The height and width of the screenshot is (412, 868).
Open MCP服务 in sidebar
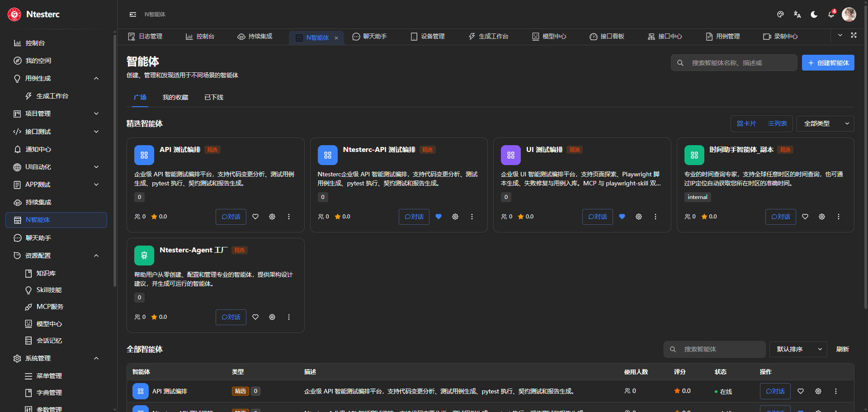coord(50,307)
